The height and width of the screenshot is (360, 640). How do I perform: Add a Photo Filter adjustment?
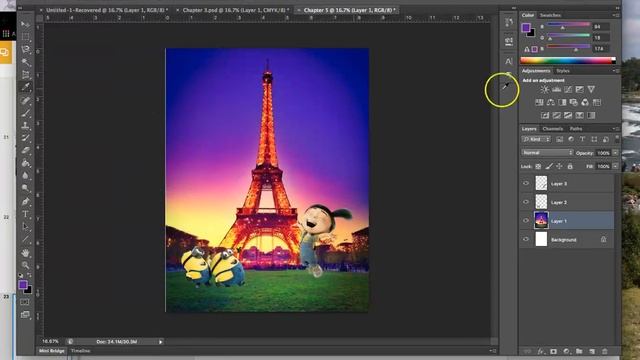coord(573,102)
